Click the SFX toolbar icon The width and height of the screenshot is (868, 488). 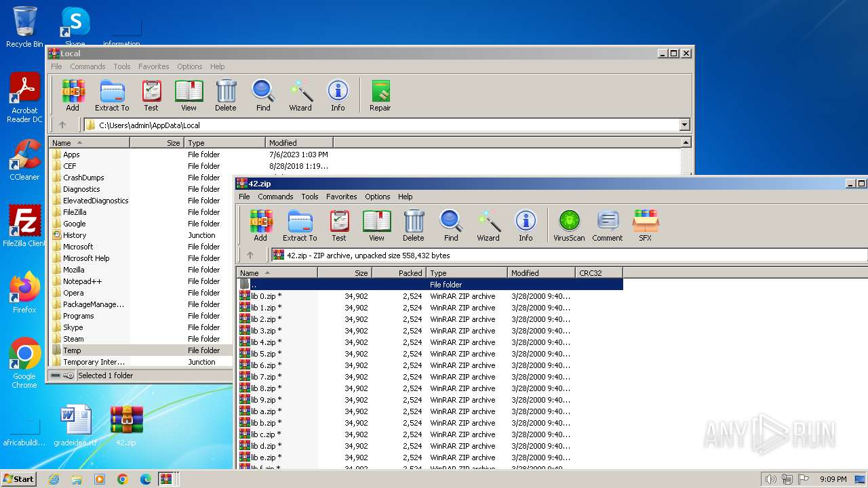pyautogui.click(x=645, y=225)
